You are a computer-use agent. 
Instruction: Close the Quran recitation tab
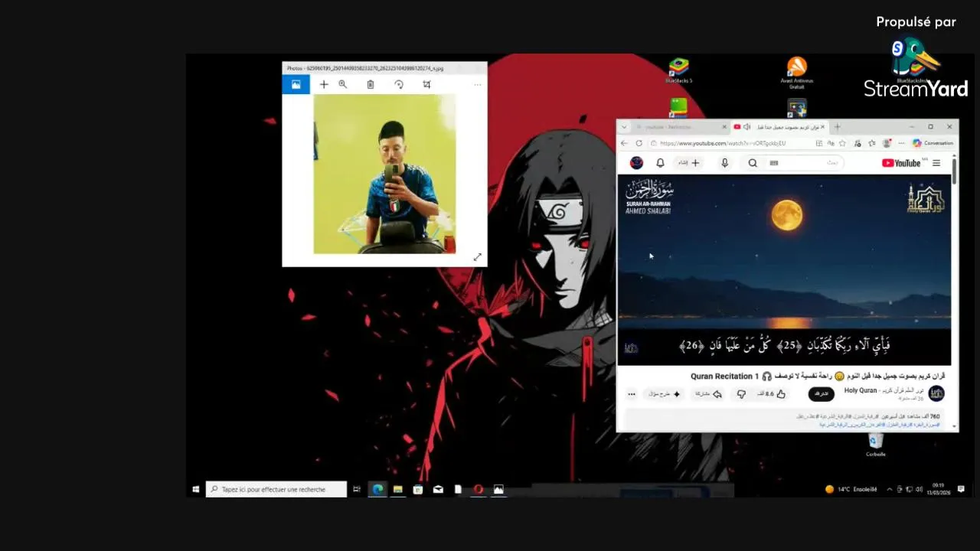(823, 127)
